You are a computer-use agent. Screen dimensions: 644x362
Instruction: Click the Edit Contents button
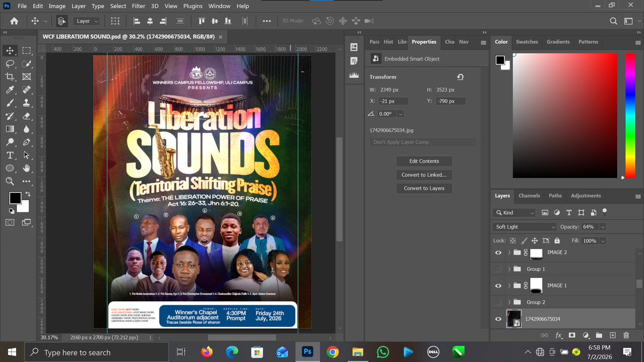[x=424, y=161]
